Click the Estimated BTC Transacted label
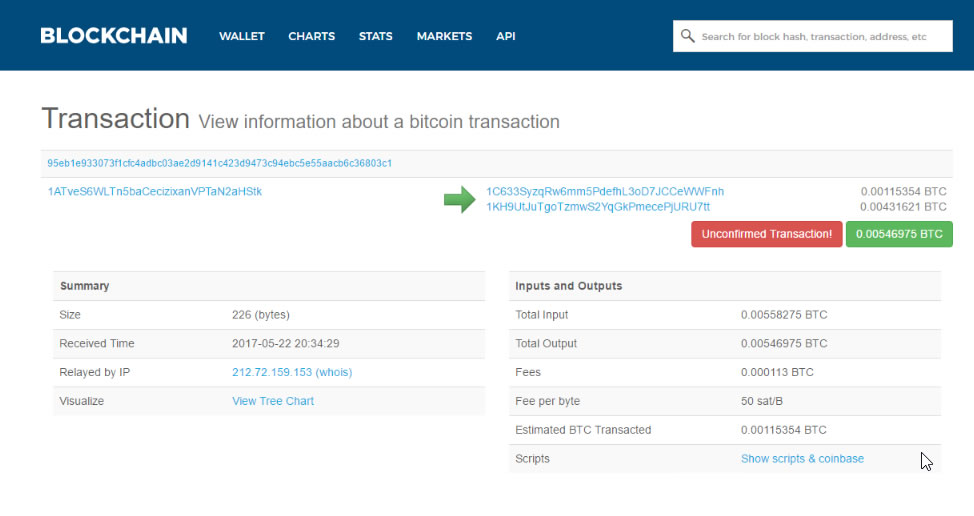Viewport: 974px width, 516px height. pos(583,430)
